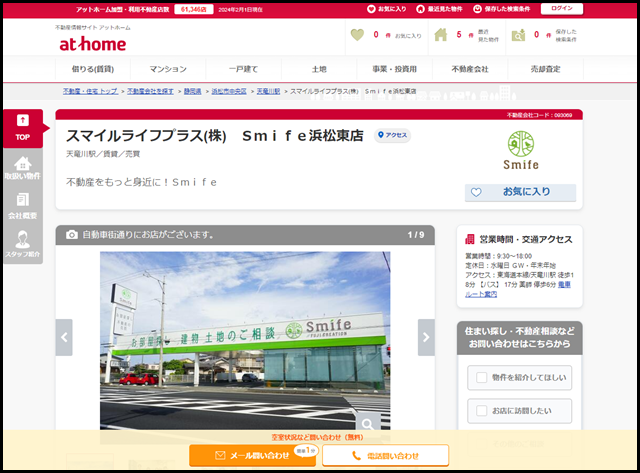
Task: Click the main Smife storefront photo
Action: click(x=245, y=340)
